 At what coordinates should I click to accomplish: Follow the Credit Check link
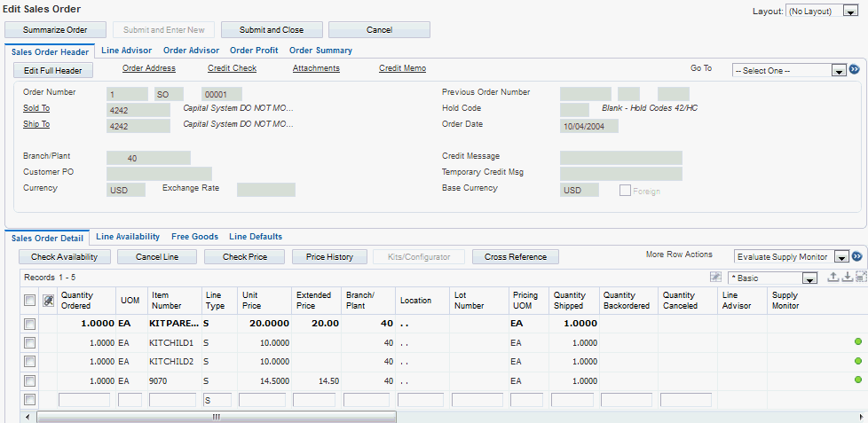click(232, 68)
